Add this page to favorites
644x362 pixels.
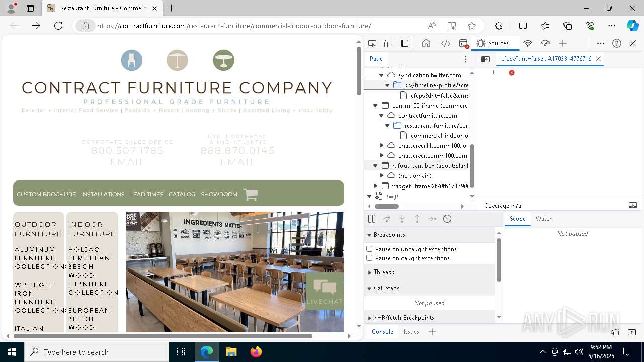(471, 26)
